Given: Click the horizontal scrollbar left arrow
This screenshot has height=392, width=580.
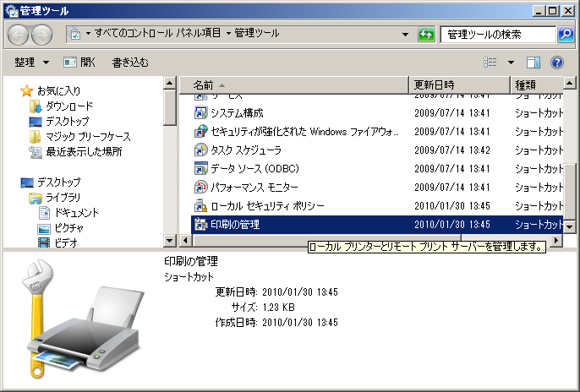Looking at the screenshot, I should point(185,241).
